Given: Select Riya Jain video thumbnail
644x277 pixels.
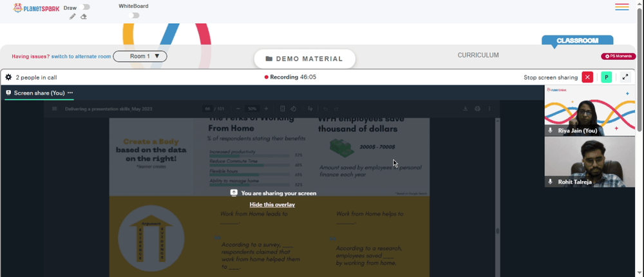Looking at the screenshot, I should [x=589, y=111].
